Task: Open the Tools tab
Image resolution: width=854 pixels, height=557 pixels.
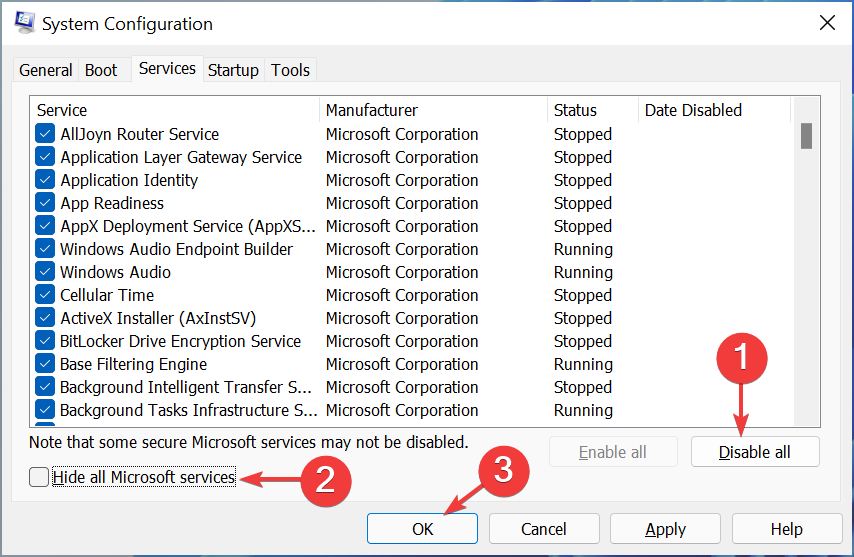Action: pos(290,70)
